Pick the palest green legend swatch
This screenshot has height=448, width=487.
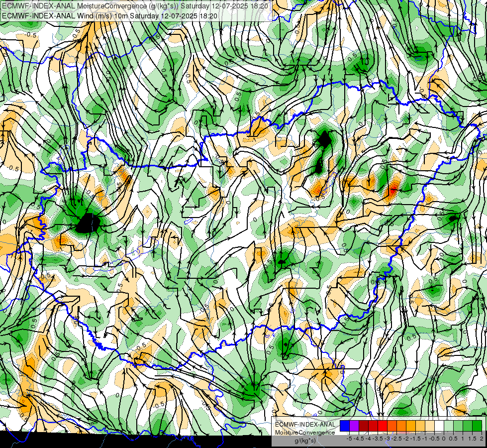click(449, 426)
